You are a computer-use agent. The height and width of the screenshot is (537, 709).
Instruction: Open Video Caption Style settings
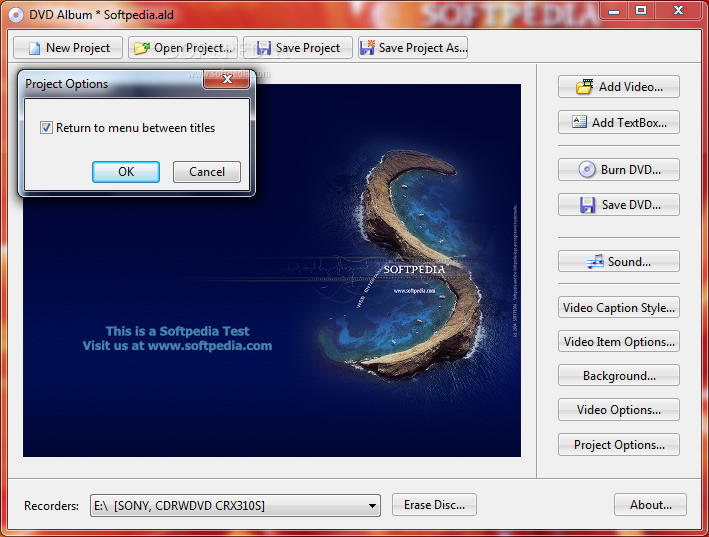tap(619, 308)
